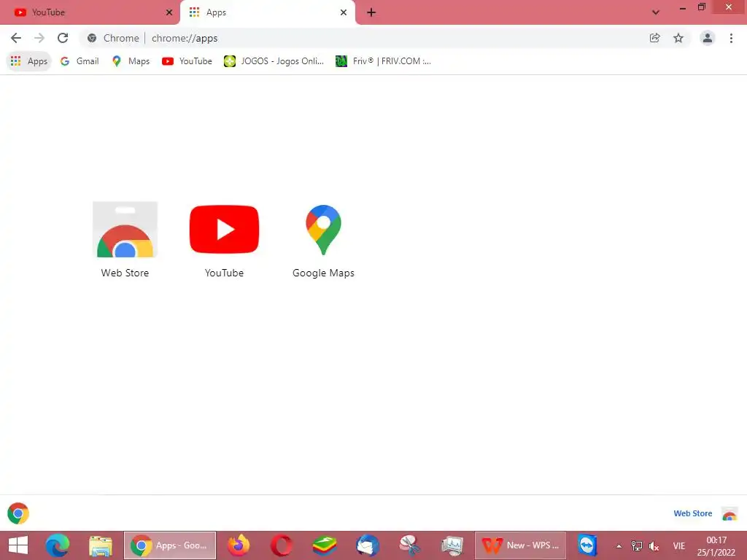This screenshot has height=560, width=747.
Task: Close the Apps tab
Action: tap(344, 12)
